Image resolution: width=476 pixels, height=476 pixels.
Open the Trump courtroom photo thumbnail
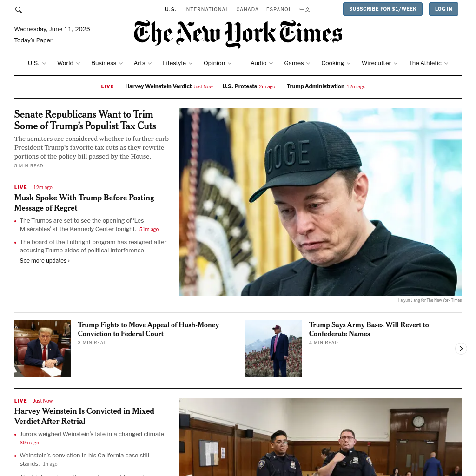point(42,349)
